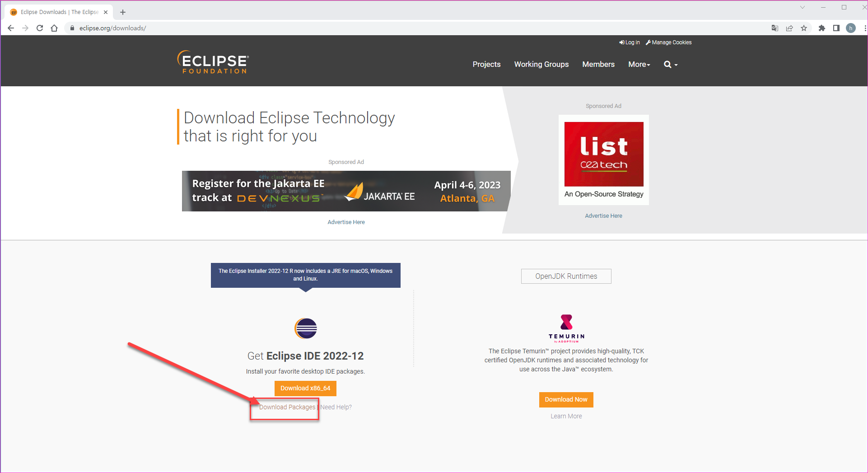Click the Eclipse Foundation logo

click(x=213, y=62)
